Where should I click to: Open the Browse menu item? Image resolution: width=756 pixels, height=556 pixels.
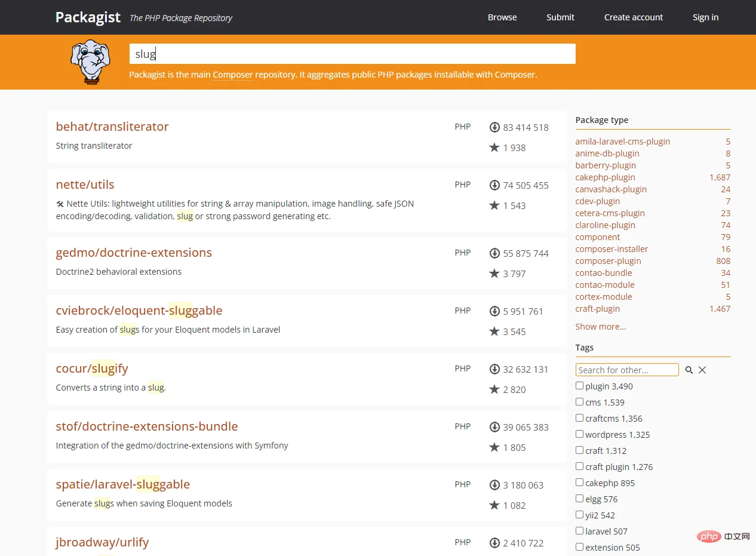pyautogui.click(x=502, y=17)
